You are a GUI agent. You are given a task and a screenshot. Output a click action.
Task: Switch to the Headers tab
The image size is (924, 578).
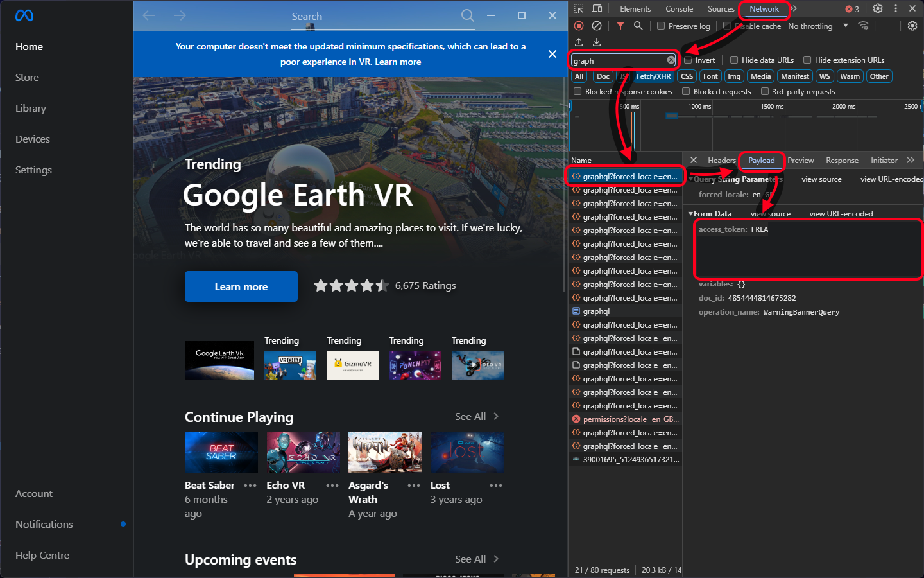click(x=721, y=161)
